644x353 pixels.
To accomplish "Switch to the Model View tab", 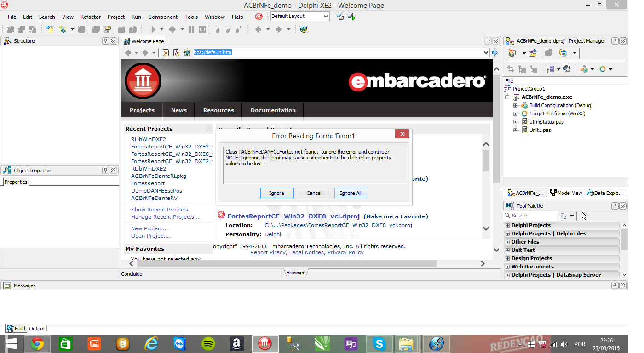I will click(x=566, y=193).
